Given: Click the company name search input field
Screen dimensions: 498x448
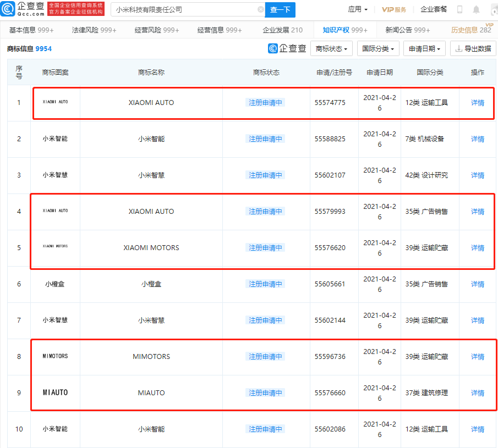Looking at the screenshot, I should [x=184, y=9].
